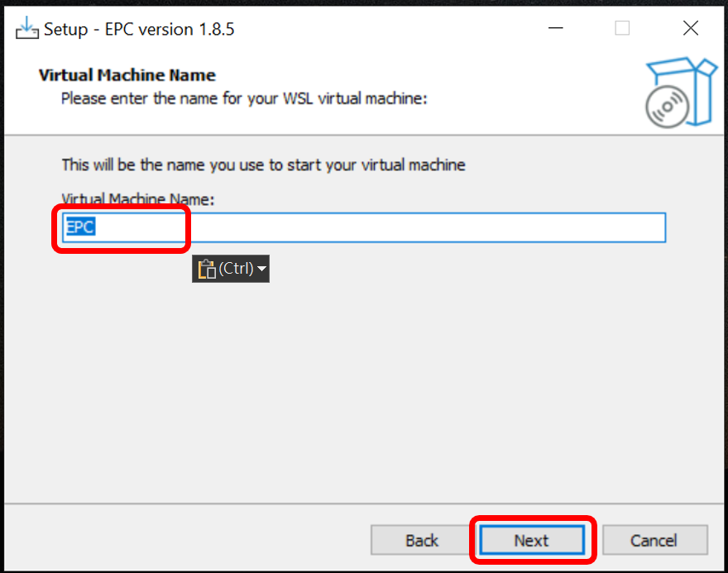Click the 'Setup - EPC version 1.8.5' title

pos(139,29)
